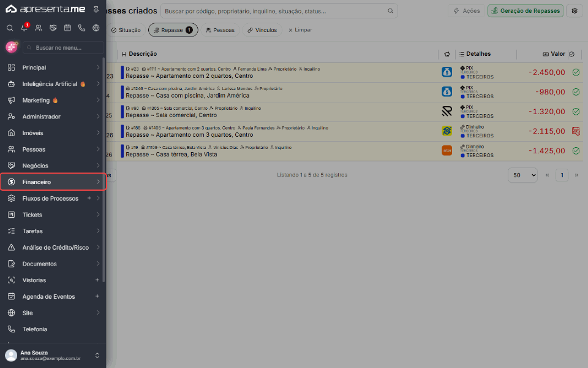Image resolution: width=588 pixels, height=368 pixels.
Task: Click the globe icon in sidebar top row
Action: coord(96,28)
